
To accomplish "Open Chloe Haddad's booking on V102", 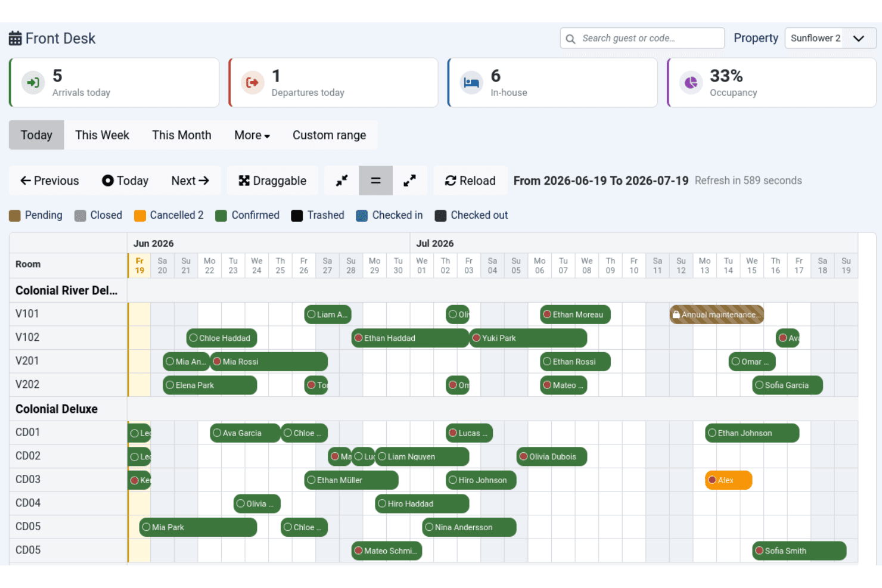I will pyautogui.click(x=222, y=338).
